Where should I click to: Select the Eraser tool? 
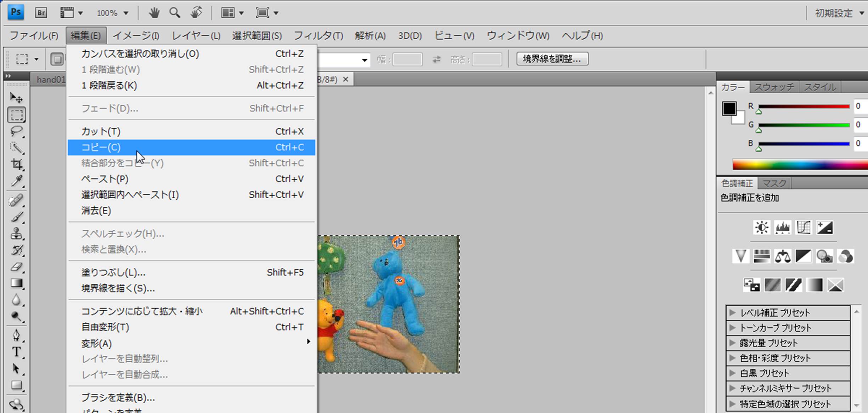(x=16, y=267)
